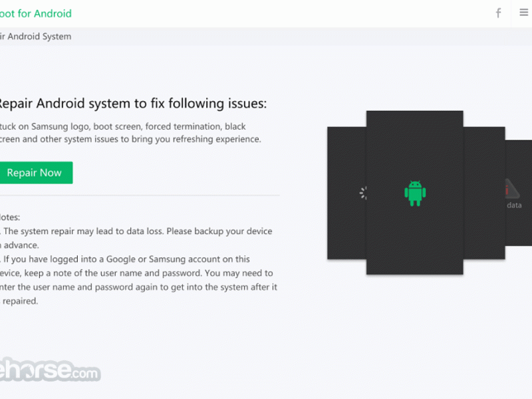Click the data label text
Image resolution: width=532 pixels, height=399 pixels.
[514, 205]
